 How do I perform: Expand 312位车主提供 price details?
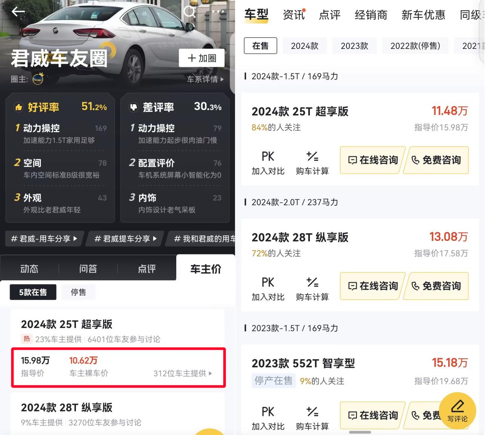click(183, 373)
